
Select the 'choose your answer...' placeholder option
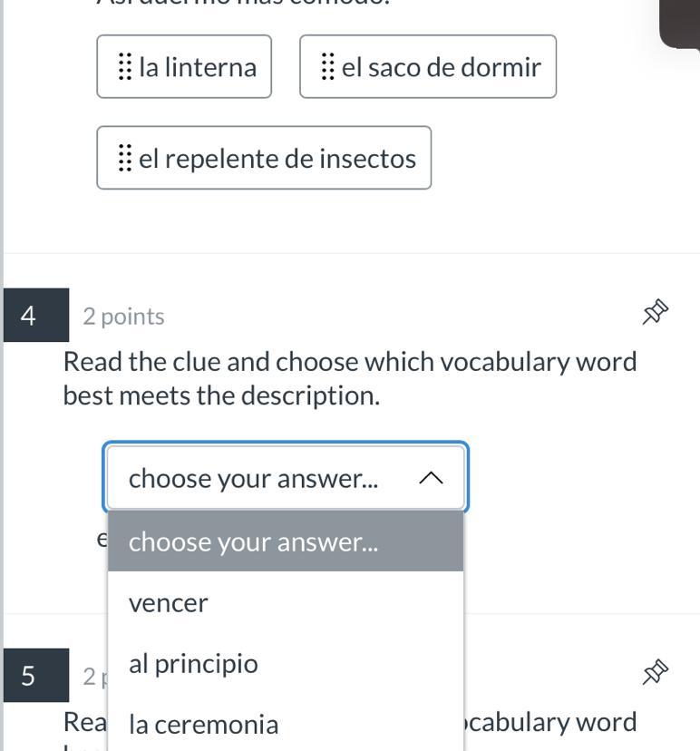[x=254, y=542]
